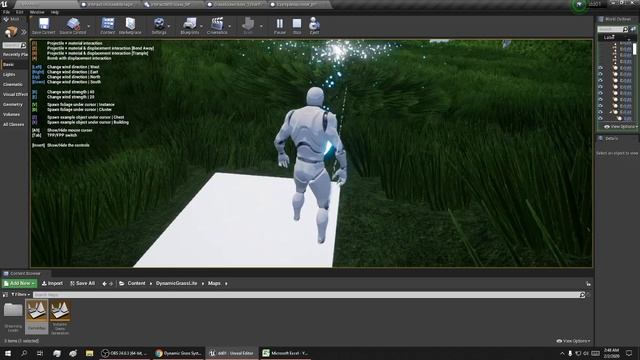640x360 pixels.
Task: Click the Add New button
Action: [x=20, y=283]
